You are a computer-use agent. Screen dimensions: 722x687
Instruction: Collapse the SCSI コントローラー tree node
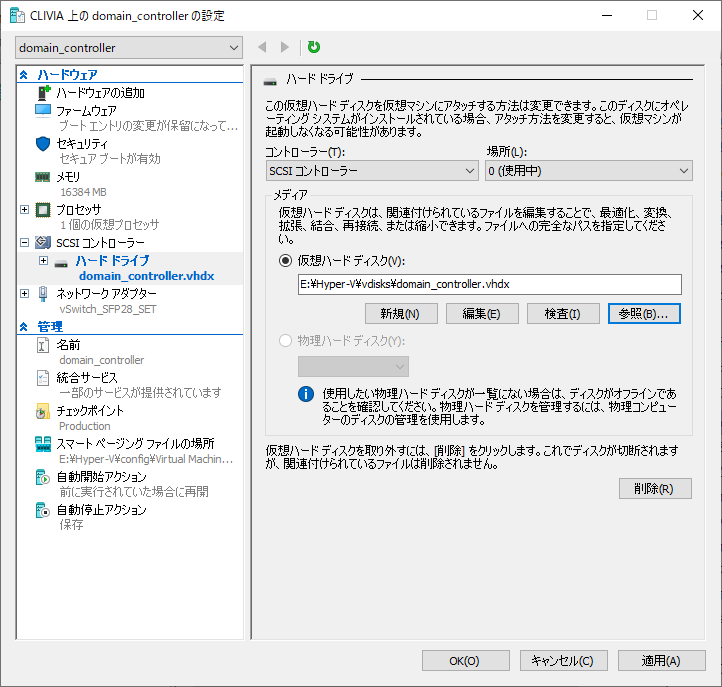coord(25,242)
